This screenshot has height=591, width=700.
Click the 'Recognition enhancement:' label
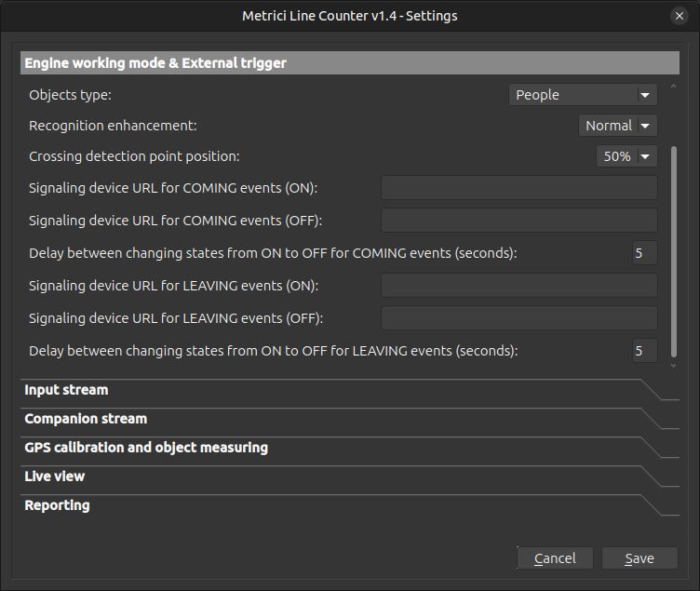pos(113,126)
